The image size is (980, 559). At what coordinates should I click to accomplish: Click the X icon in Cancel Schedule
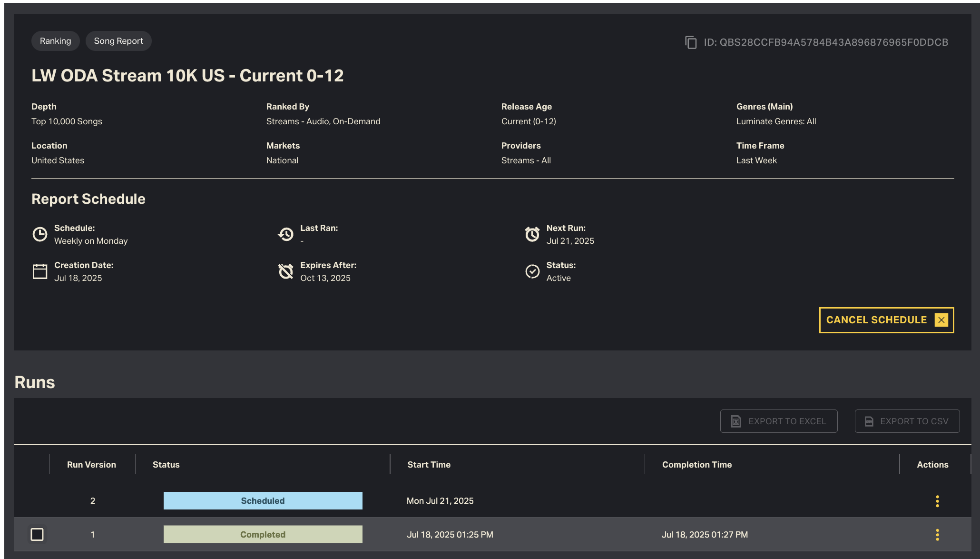pyautogui.click(x=941, y=320)
